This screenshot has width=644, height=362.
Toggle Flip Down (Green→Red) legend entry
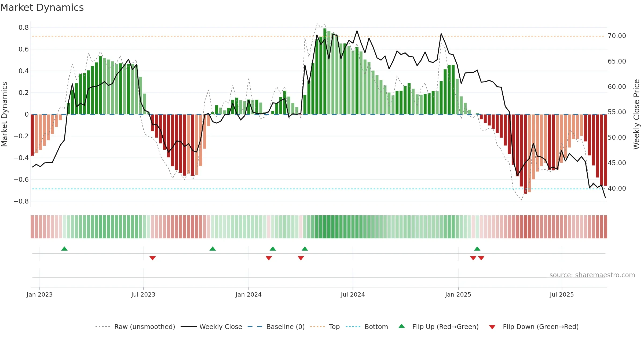tap(534, 327)
